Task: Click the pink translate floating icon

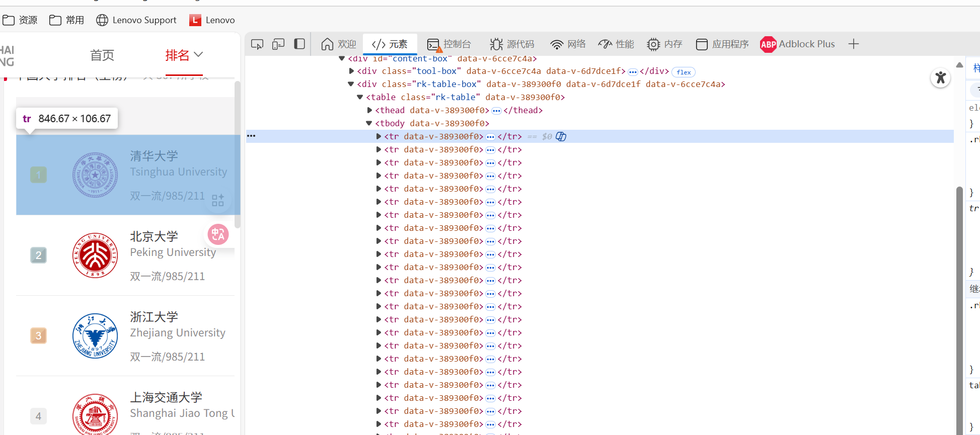Action: [218, 234]
